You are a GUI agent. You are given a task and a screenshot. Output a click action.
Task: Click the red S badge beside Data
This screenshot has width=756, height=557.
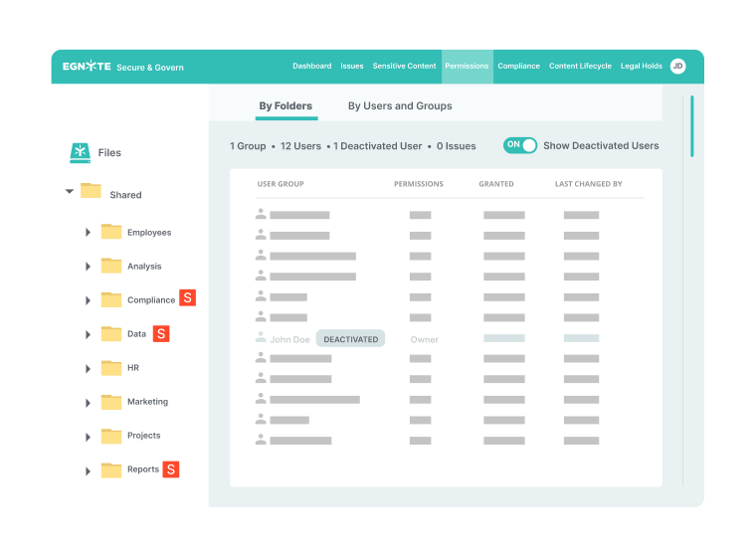click(161, 334)
